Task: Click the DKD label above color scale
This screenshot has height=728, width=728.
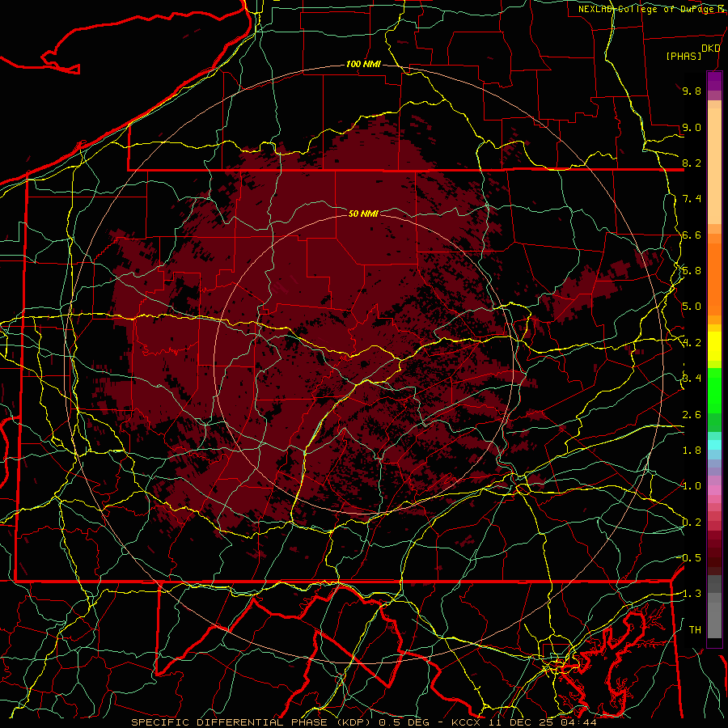Action: (x=710, y=49)
